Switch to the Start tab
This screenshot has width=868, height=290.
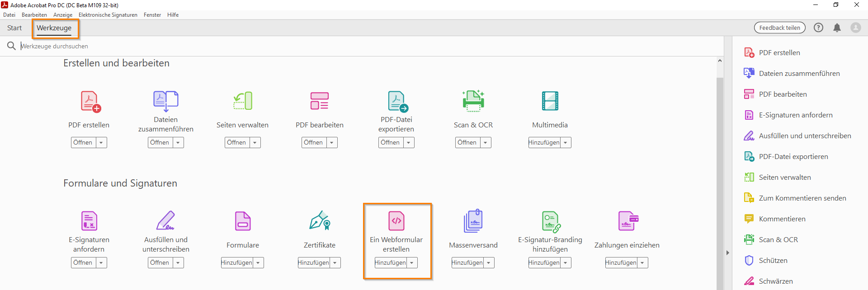[x=14, y=28]
